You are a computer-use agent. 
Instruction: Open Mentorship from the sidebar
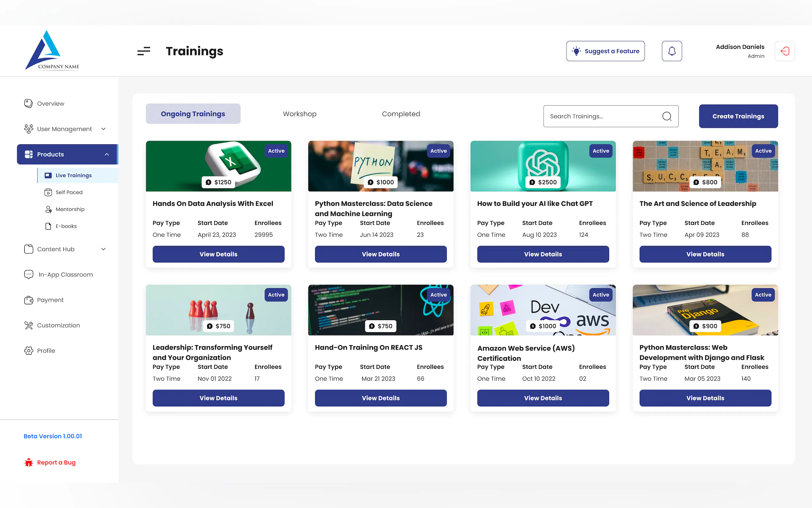coord(70,209)
